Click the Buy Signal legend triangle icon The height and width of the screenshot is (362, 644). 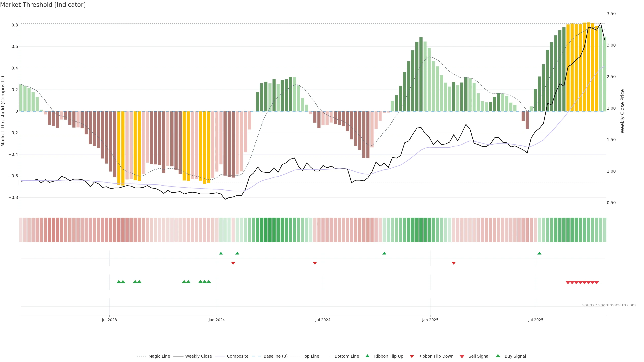498,356
